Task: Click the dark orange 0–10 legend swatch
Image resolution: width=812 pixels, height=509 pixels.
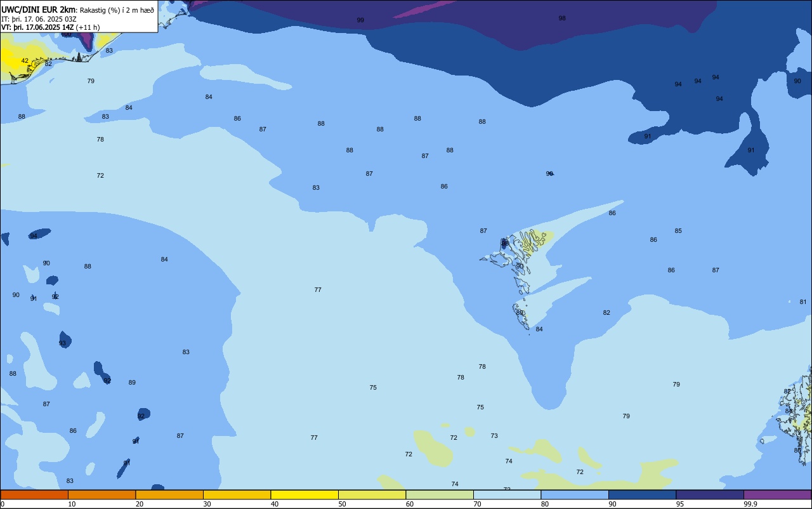Action: (x=34, y=494)
